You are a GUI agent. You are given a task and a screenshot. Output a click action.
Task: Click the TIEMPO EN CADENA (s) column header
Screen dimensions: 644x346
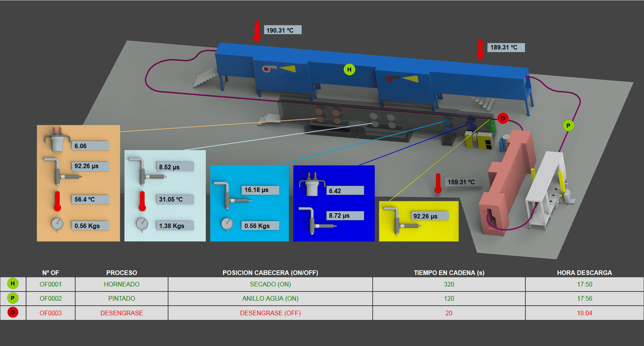coord(449,273)
